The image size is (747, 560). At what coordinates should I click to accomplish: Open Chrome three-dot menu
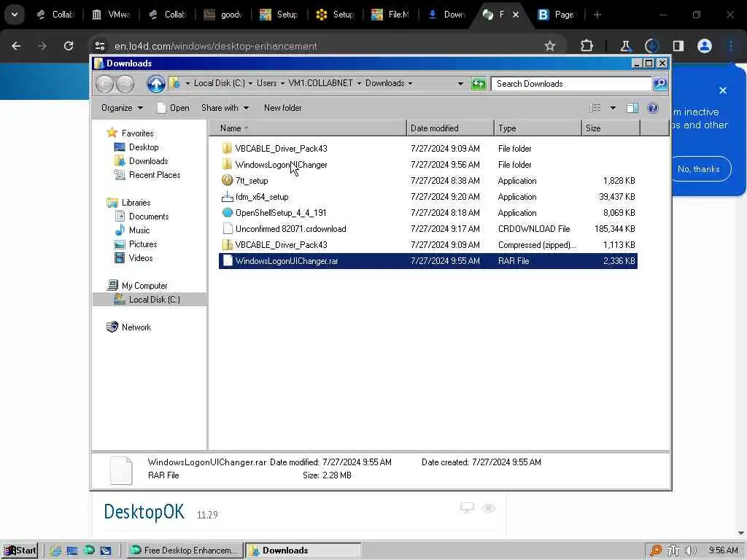[731, 46]
